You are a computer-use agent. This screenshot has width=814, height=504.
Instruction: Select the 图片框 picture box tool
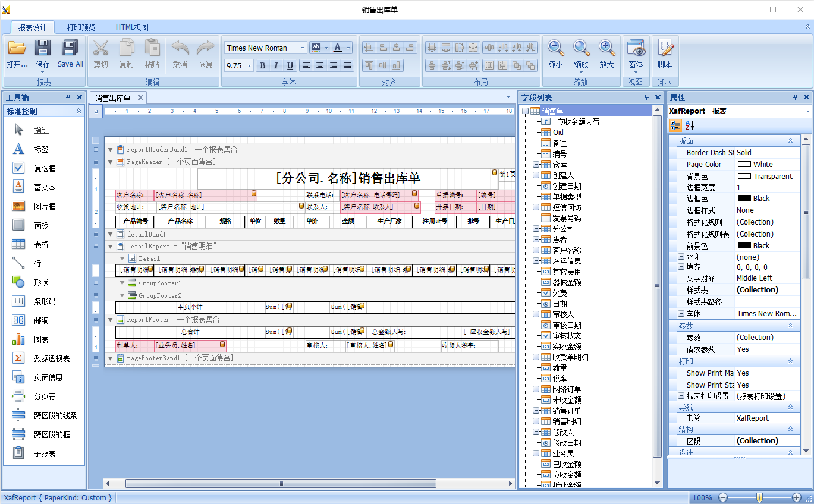click(x=45, y=206)
